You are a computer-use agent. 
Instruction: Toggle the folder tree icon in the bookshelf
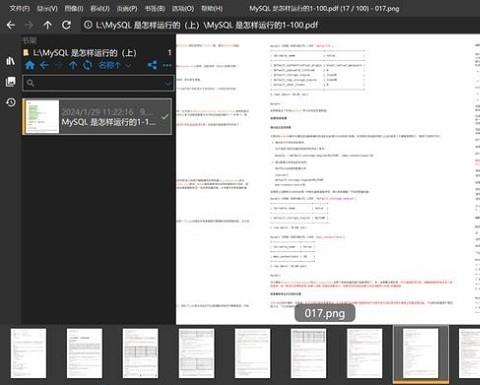152,65
